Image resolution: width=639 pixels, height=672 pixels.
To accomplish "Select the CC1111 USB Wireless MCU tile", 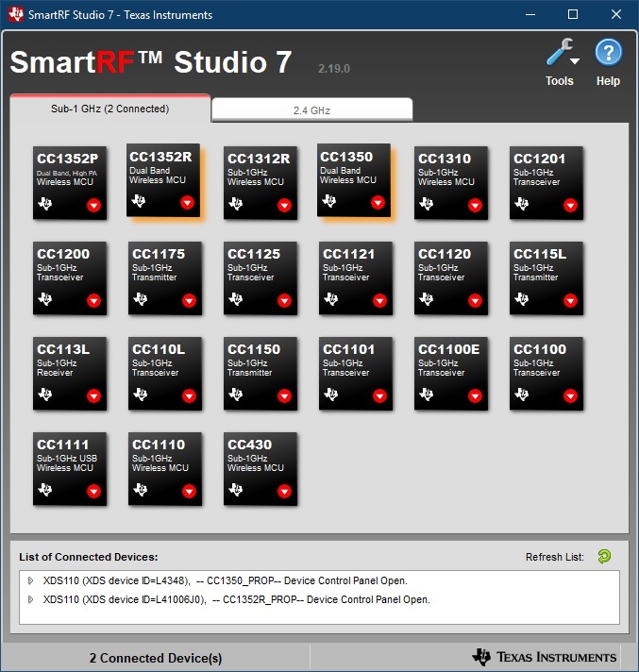I will click(x=70, y=469).
